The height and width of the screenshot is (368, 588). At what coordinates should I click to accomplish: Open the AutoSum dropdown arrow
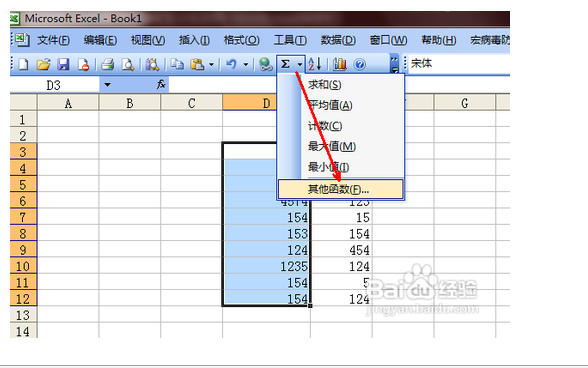coord(300,65)
